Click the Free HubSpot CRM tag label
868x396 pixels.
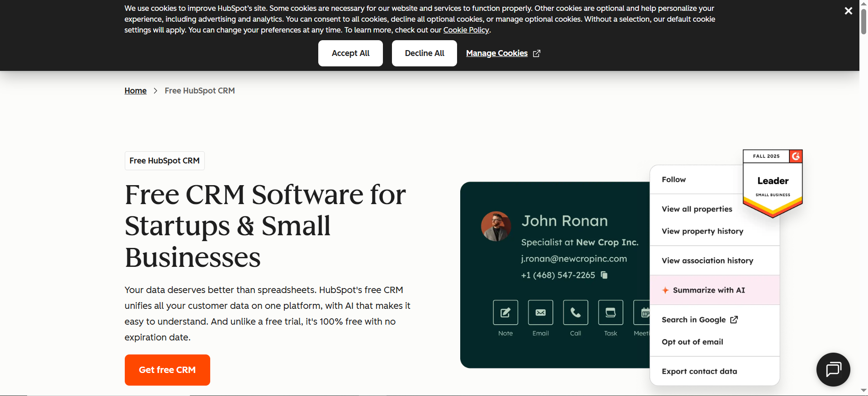(165, 161)
